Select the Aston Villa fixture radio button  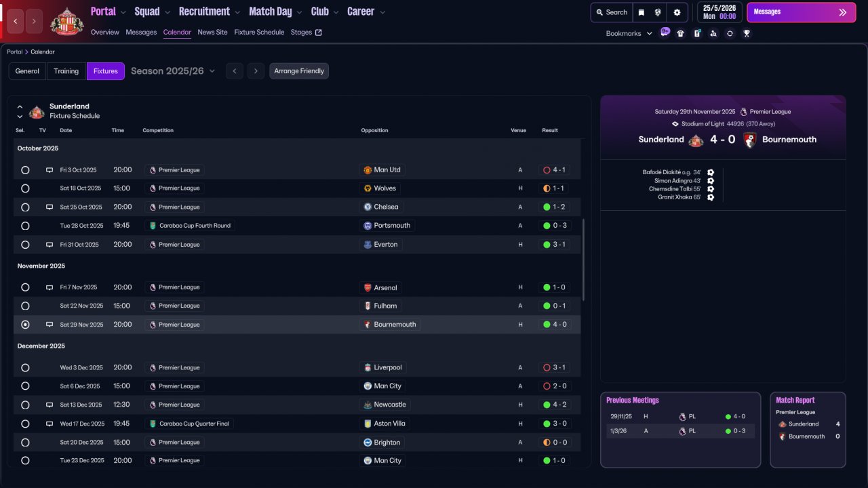click(x=25, y=424)
